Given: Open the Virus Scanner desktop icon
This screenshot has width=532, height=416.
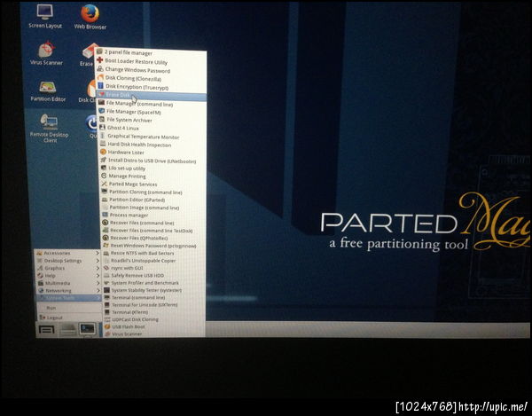Looking at the screenshot, I should click(46, 53).
